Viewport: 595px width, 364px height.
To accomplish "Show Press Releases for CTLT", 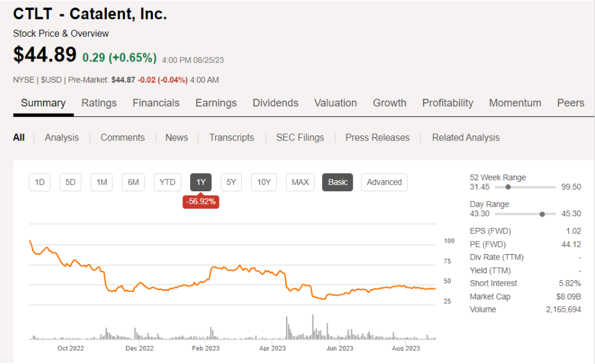I will pos(377,138).
